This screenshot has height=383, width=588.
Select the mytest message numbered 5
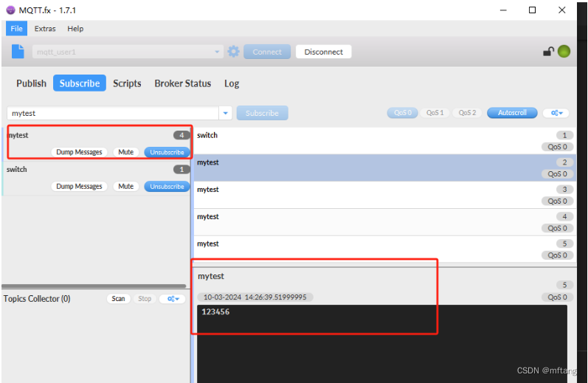tap(385, 249)
